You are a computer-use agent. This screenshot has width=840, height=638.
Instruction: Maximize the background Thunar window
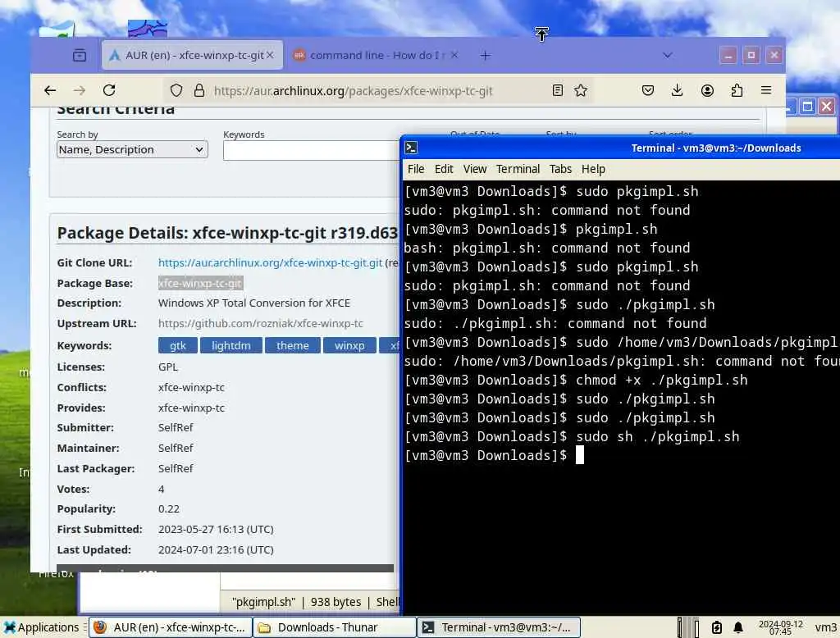[807, 106]
